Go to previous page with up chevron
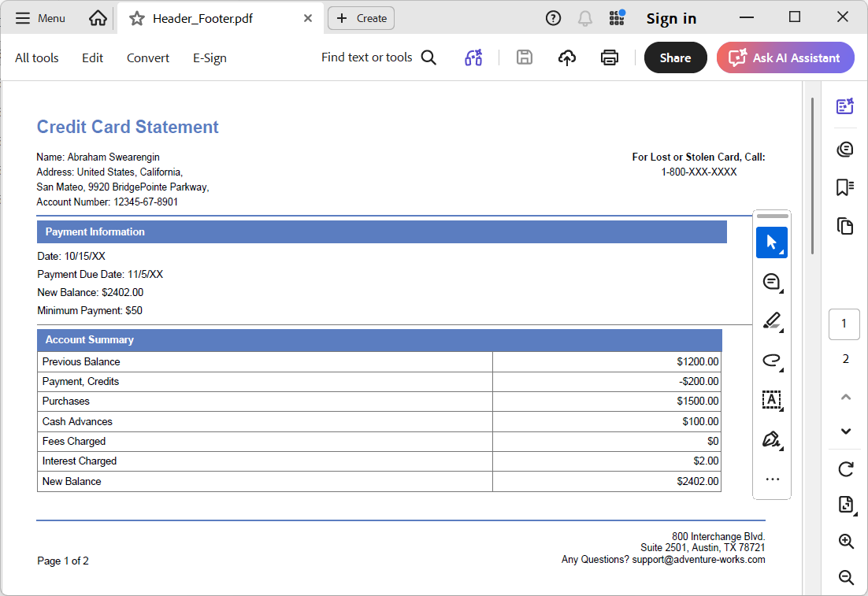This screenshot has height=596, width=868. [845, 397]
